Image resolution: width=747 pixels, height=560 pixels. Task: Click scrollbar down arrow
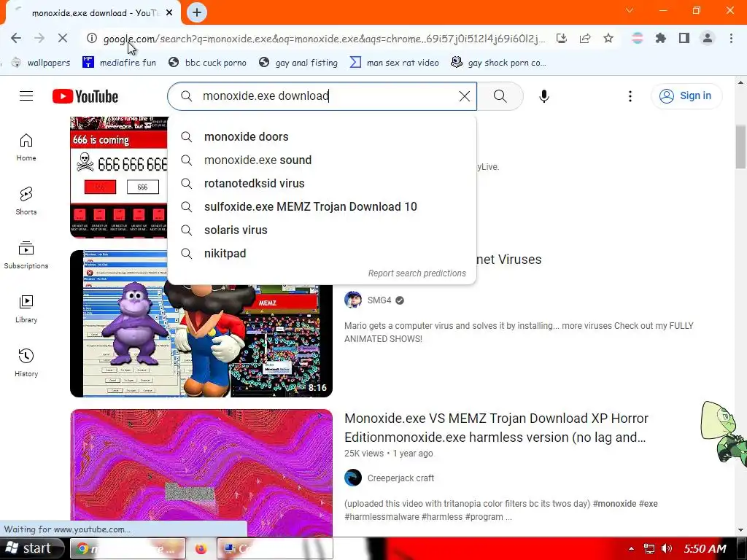pos(740,530)
